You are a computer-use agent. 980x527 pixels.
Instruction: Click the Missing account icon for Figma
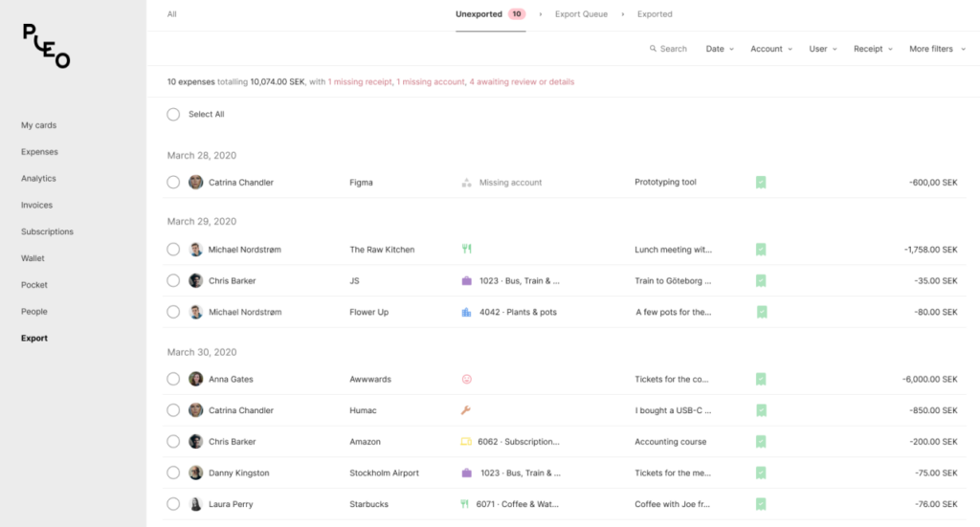466,183
